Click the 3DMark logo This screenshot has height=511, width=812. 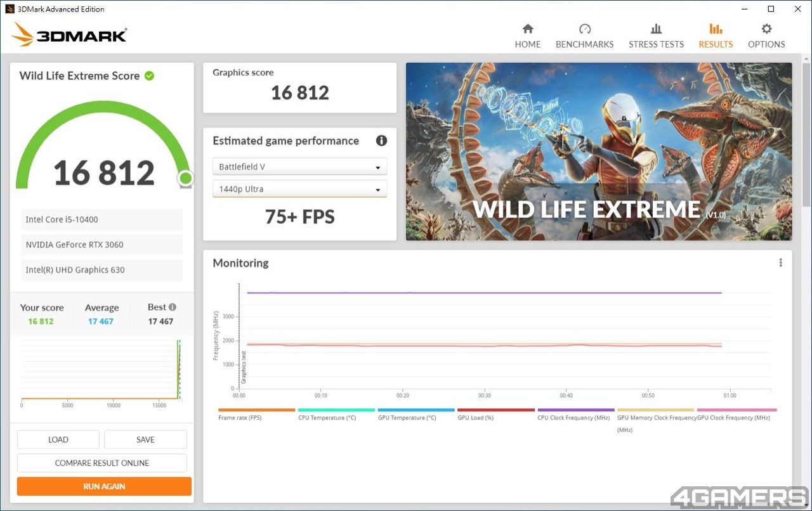[69, 35]
